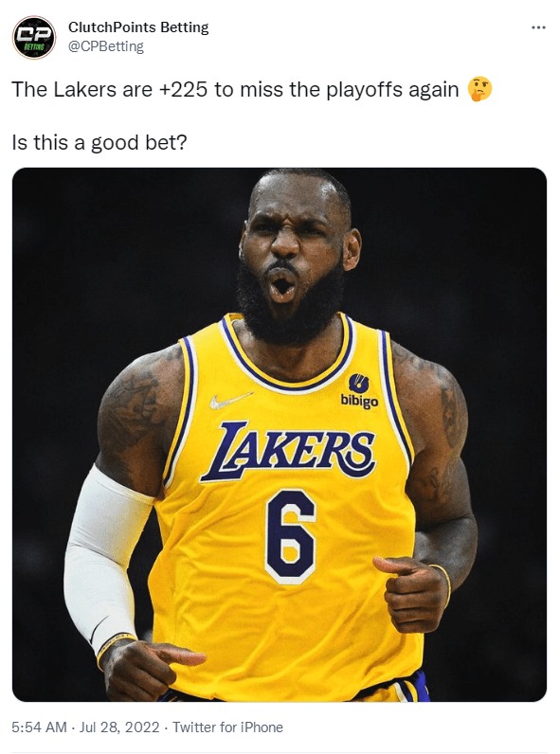Click the thinking face emoji in tweet

(479, 89)
